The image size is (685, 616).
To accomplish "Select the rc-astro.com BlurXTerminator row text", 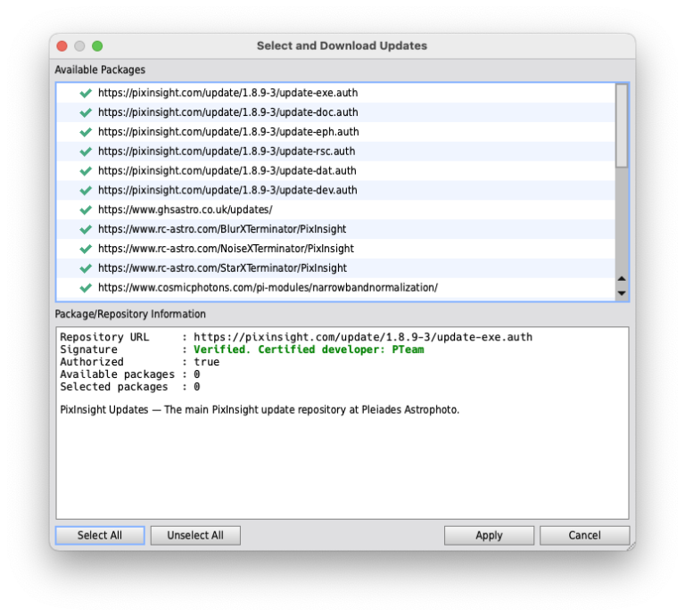I will tap(222, 229).
